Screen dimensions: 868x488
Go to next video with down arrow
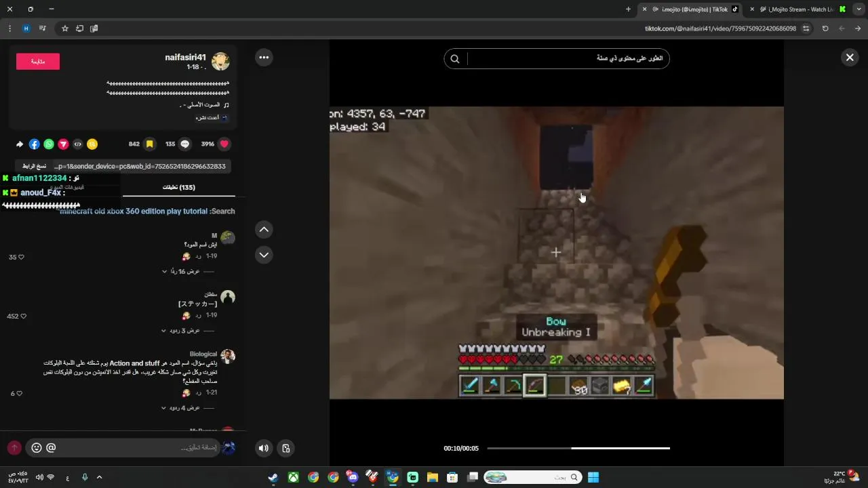pos(264,255)
